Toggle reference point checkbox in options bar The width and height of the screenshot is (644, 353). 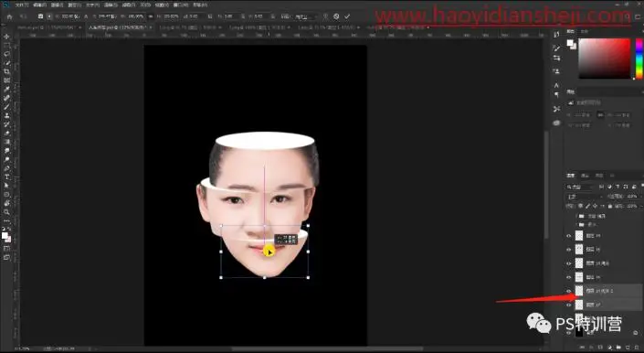40,16
